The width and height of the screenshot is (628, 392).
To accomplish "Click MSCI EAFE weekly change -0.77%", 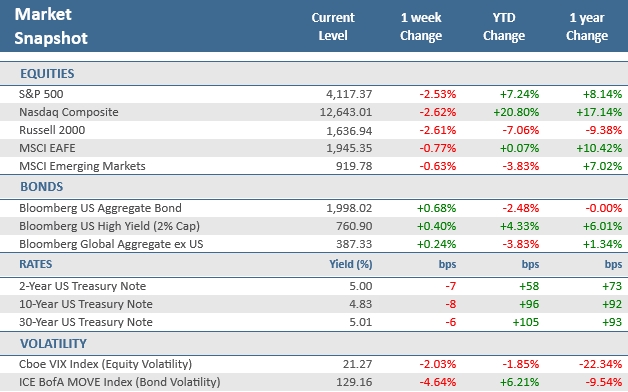I will tap(438, 148).
